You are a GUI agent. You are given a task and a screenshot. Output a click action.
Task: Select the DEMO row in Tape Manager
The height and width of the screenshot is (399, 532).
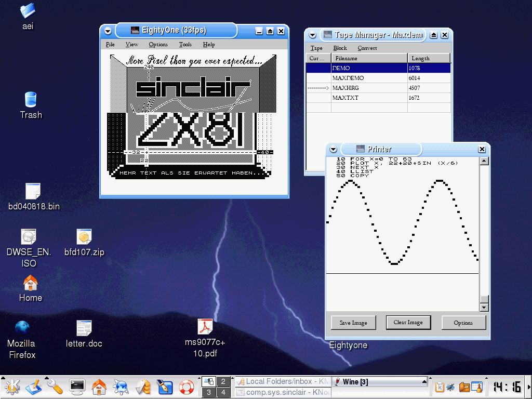click(378, 68)
